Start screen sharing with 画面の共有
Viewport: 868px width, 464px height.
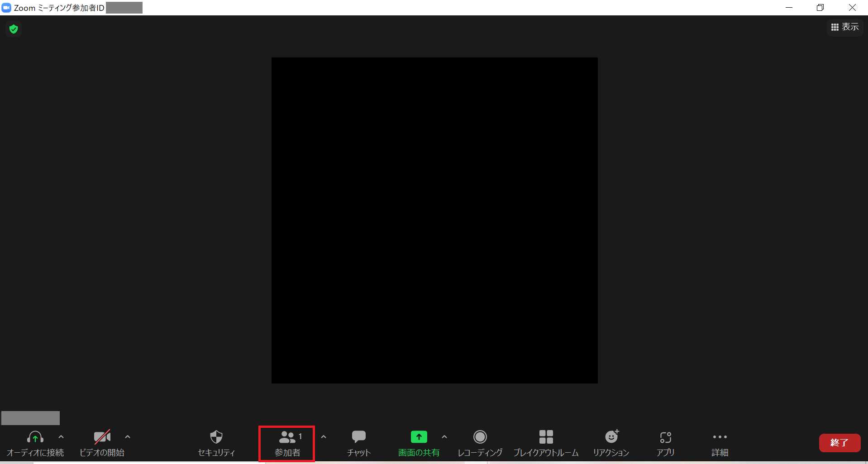(419, 443)
